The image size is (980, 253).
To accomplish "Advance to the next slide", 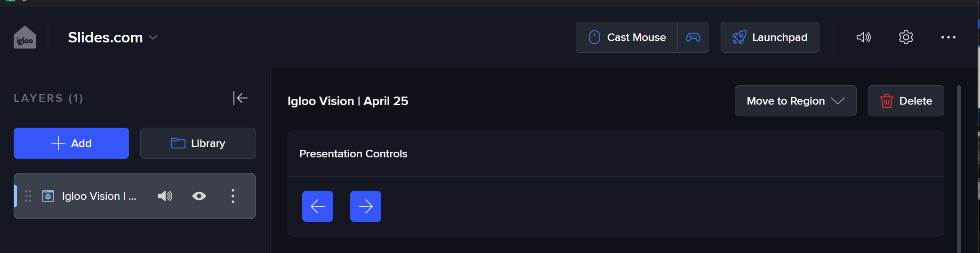I will coord(366,206).
